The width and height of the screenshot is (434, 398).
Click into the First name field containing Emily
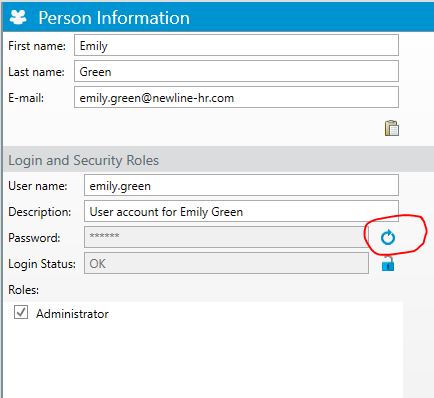pos(236,45)
